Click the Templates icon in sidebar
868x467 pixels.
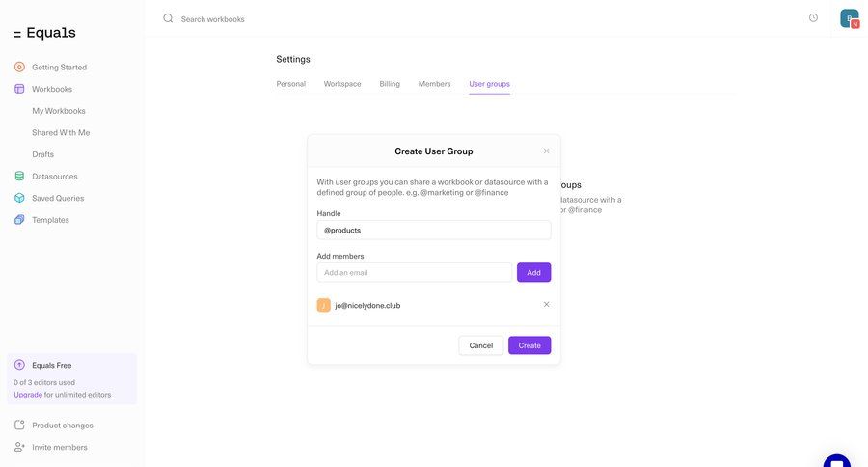(x=19, y=220)
